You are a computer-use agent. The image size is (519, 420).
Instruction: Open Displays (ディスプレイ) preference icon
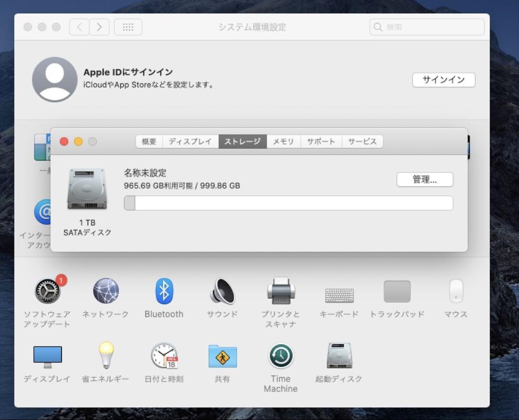47,357
